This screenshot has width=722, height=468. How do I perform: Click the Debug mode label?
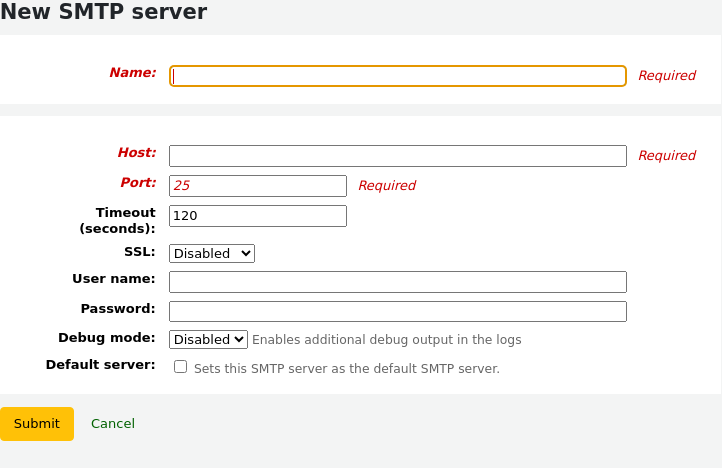coord(107,338)
